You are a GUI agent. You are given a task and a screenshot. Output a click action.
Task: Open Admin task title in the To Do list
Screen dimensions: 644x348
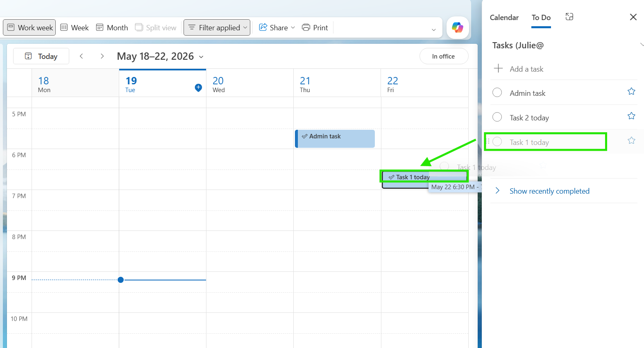527,93
